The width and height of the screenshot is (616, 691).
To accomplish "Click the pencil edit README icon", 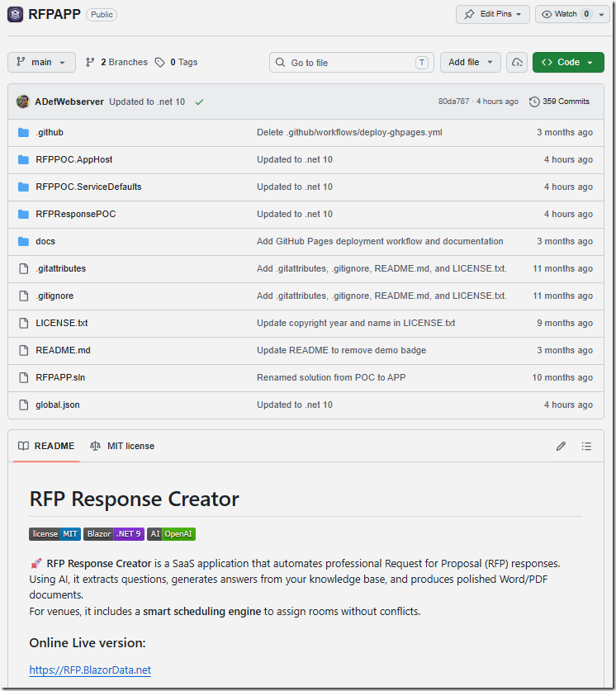I will 561,447.
